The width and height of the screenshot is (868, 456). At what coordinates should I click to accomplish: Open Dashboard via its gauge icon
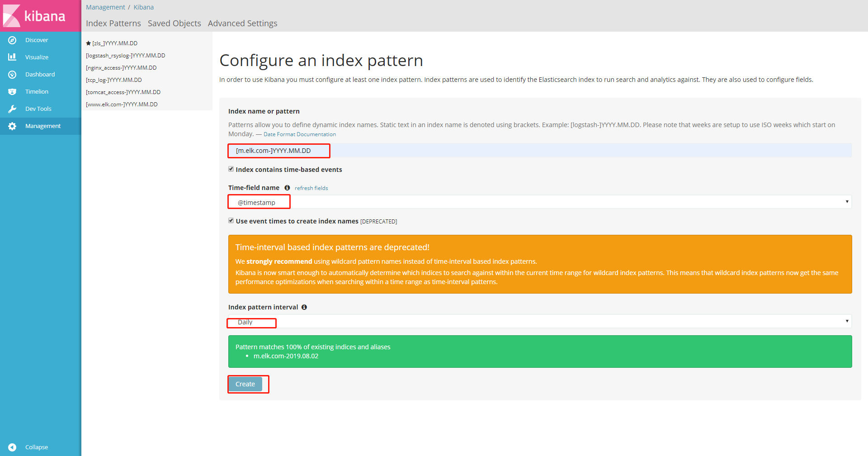click(x=12, y=75)
